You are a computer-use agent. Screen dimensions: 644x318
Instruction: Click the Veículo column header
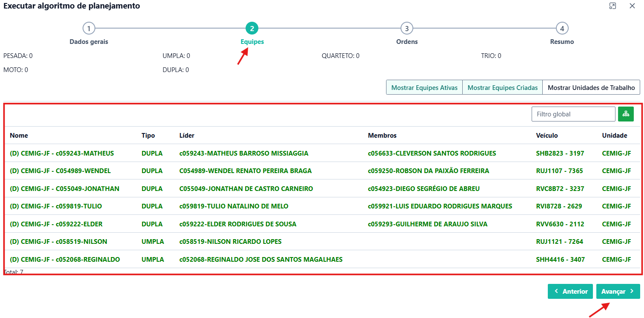547,136
